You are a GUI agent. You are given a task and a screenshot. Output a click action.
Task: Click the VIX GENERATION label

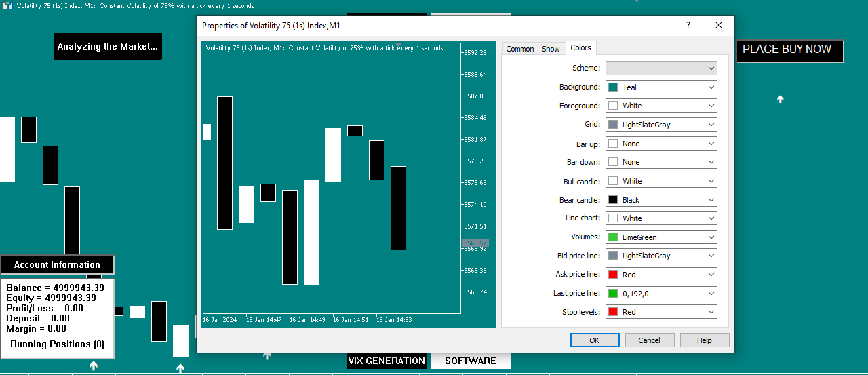tap(387, 361)
